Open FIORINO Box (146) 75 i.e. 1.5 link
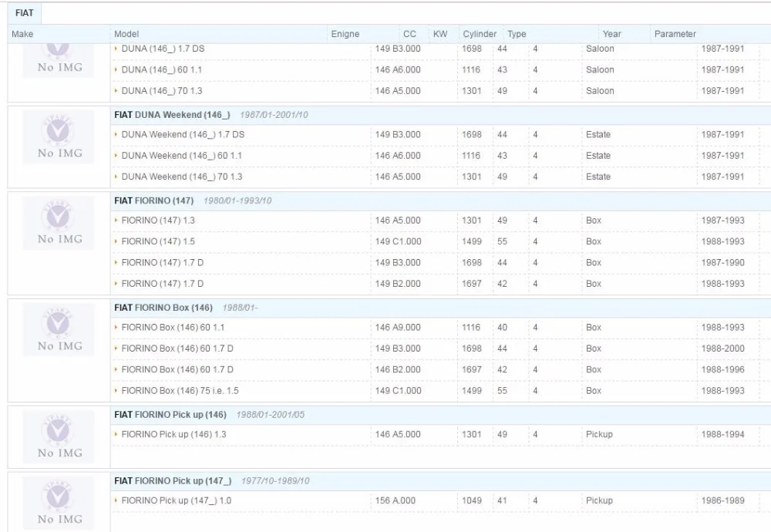Screen dimensions: 771x532 point(180,391)
